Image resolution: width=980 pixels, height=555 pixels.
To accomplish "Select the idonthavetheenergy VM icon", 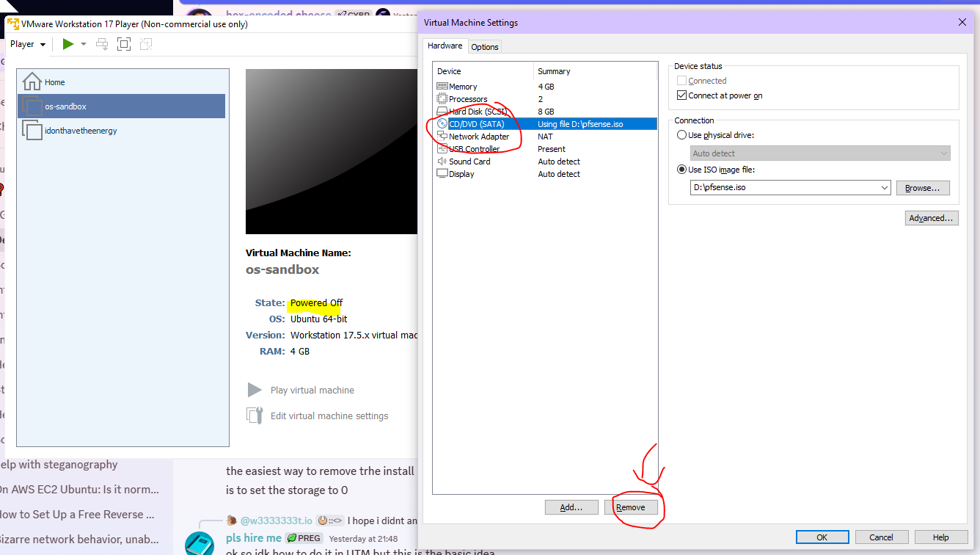I will coord(32,131).
